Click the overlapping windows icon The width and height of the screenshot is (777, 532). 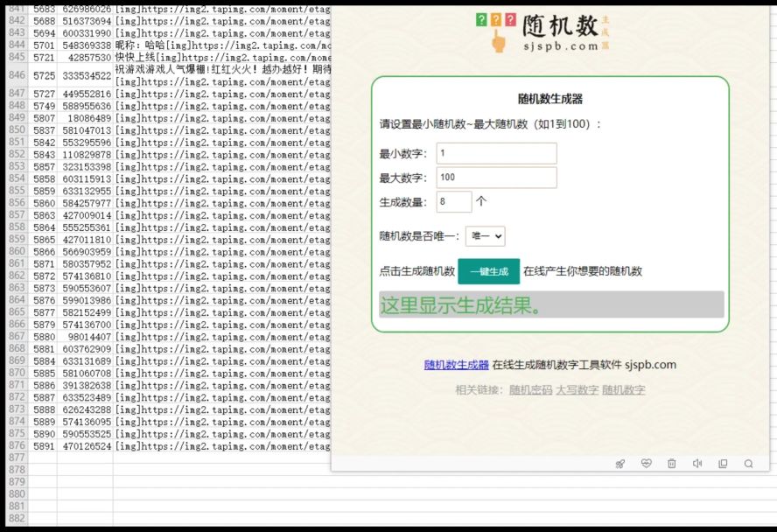pyautogui.click(x=723, y=464)
